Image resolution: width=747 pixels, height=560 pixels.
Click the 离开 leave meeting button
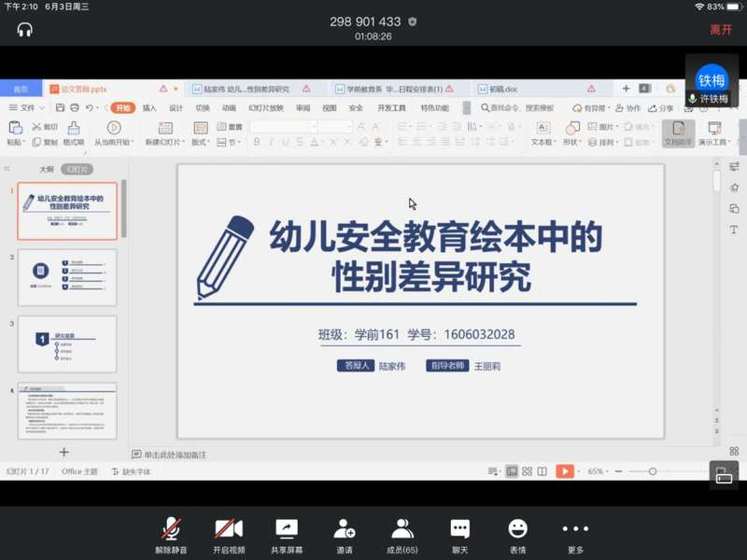[x=720, y=30]
